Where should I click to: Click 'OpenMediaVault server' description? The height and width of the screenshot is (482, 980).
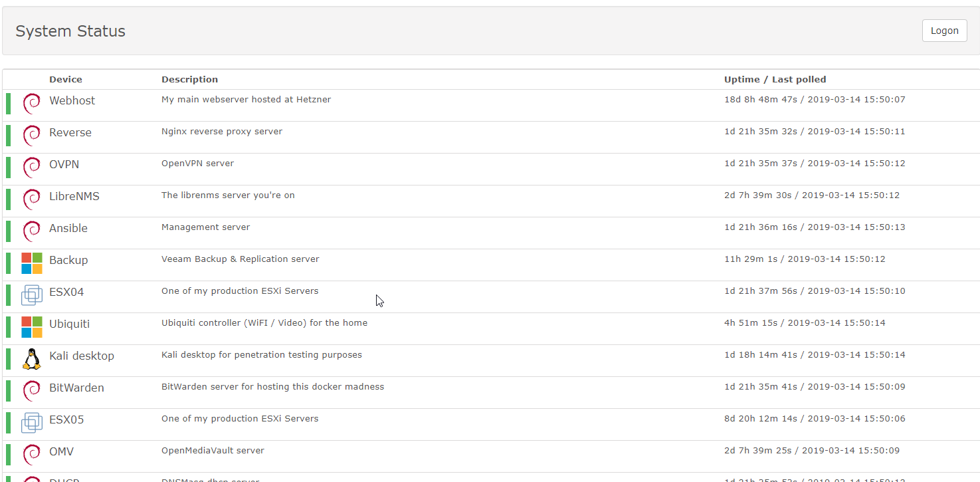click(213, 451)
